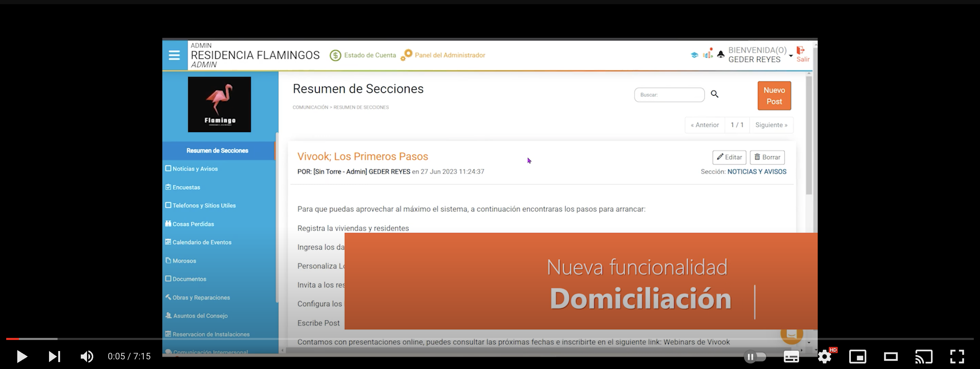Seek on the video progress bar
980x369 pixels.
pyautogui.click(x=490, y=339)
